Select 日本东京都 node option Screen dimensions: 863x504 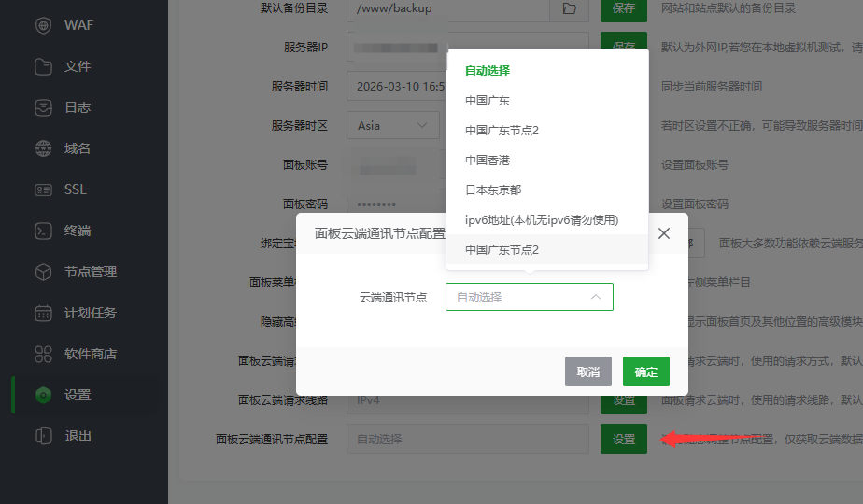547,189
